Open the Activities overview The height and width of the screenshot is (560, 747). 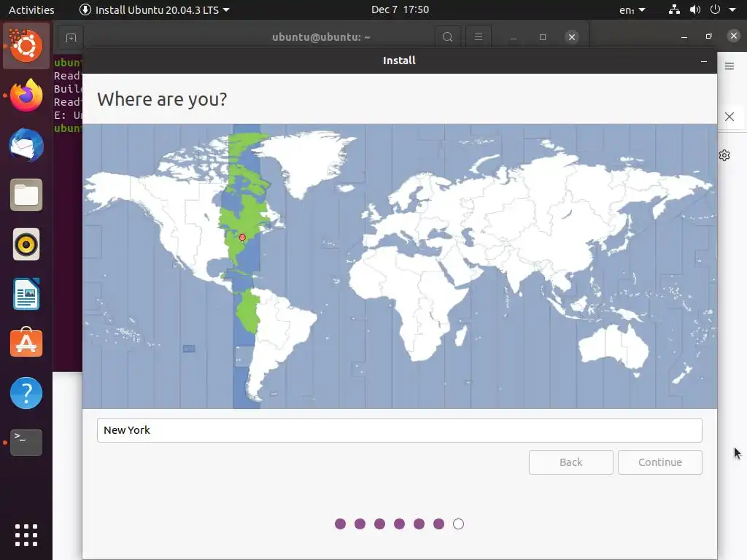[x=31, y=10]
